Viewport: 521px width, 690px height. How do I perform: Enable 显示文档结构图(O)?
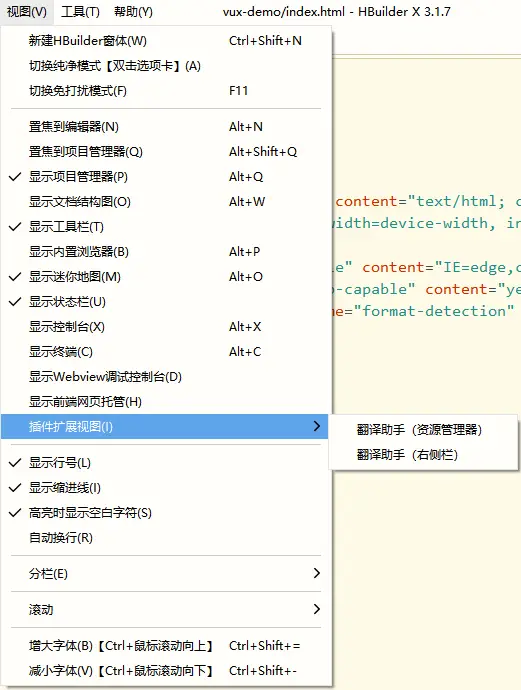point(165,202)
